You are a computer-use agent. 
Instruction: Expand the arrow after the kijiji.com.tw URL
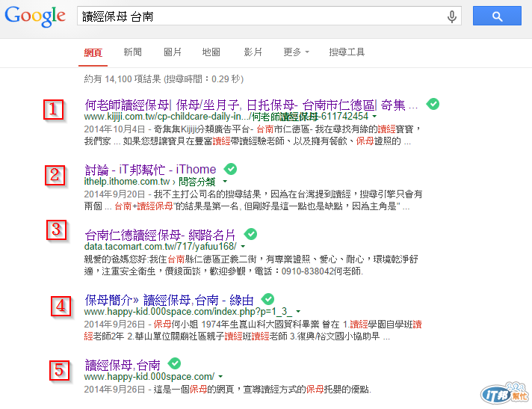374,117
